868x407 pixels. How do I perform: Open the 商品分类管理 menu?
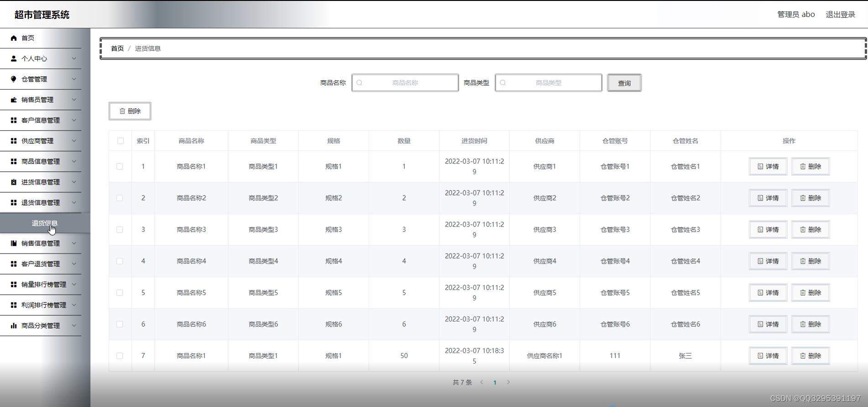(x=41, y=326)
